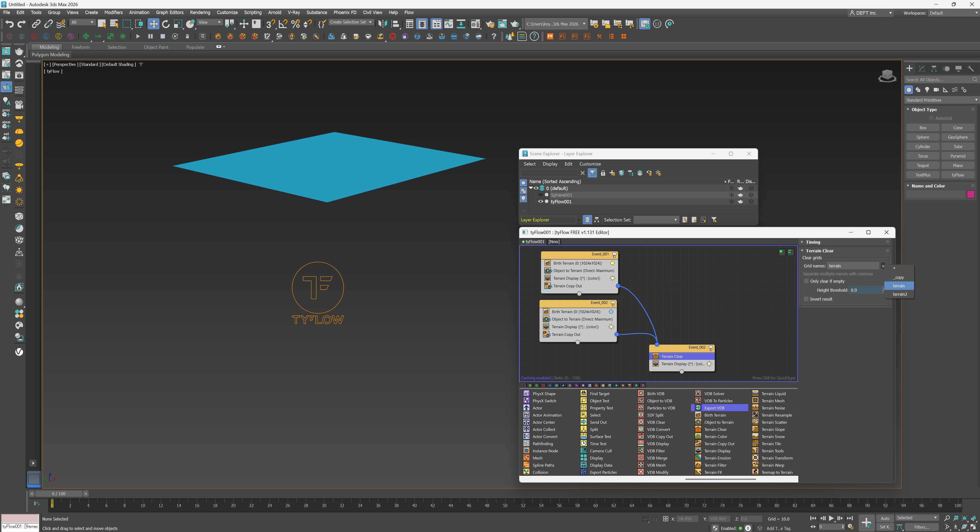980x532 pixels.
Task: Enable the Only clear if empty checkbox
Action: coord(806,281)
